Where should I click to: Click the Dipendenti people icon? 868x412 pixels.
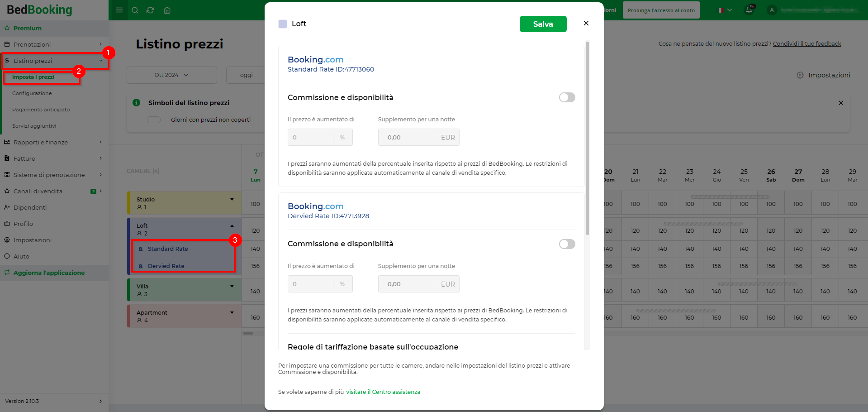click(x=7, y=207)
